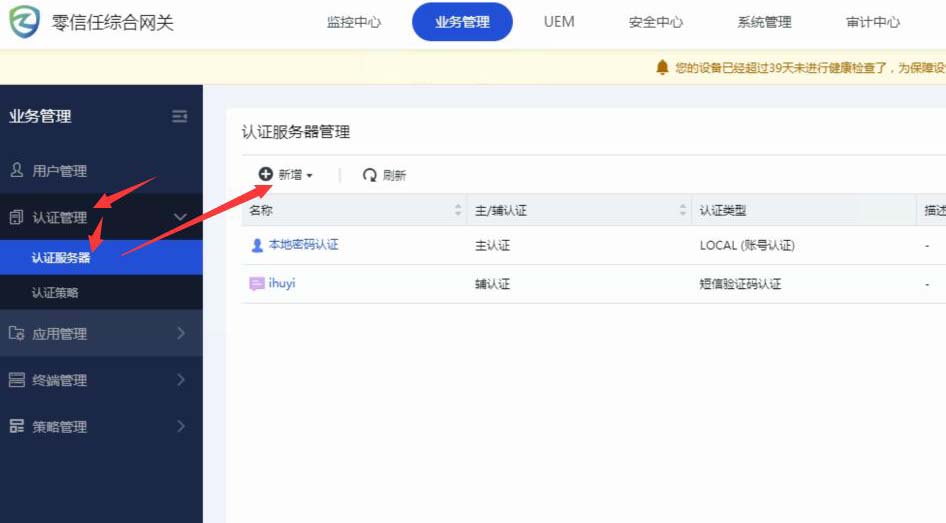Open the UEM top navigation tab
This screenshot has height=523, width=946.
559,22
